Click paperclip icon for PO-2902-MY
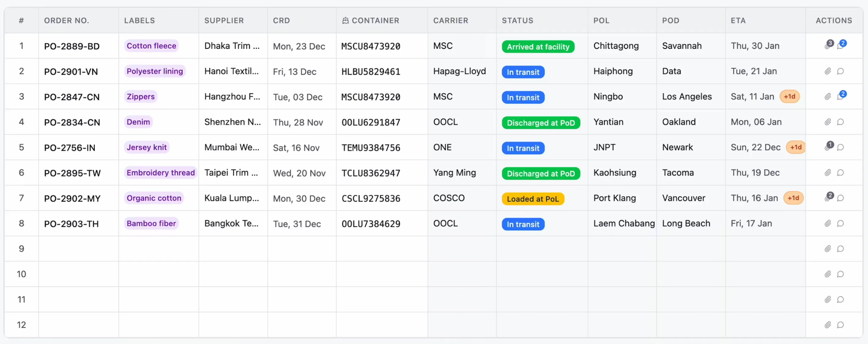The width and height of the screenshot is (868, 344). coord(828,198)
